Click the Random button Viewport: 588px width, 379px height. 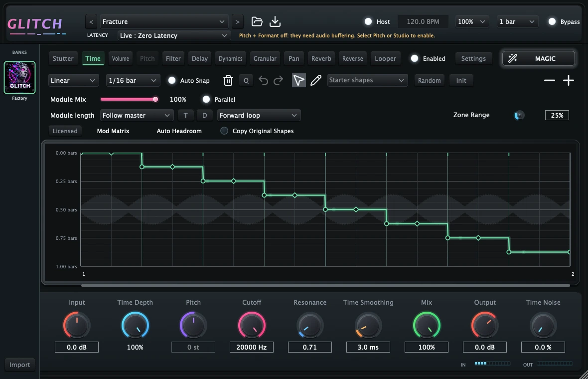430,80
